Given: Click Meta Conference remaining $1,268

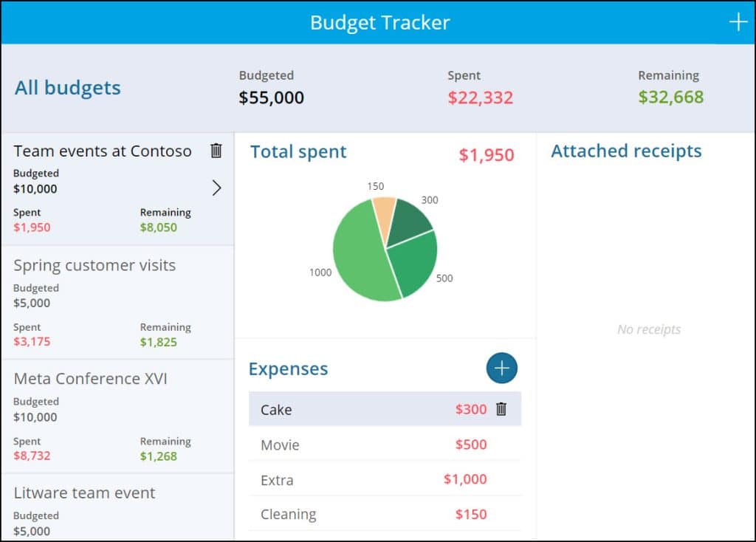Looking at the screenshot, I should coord(159,456).
